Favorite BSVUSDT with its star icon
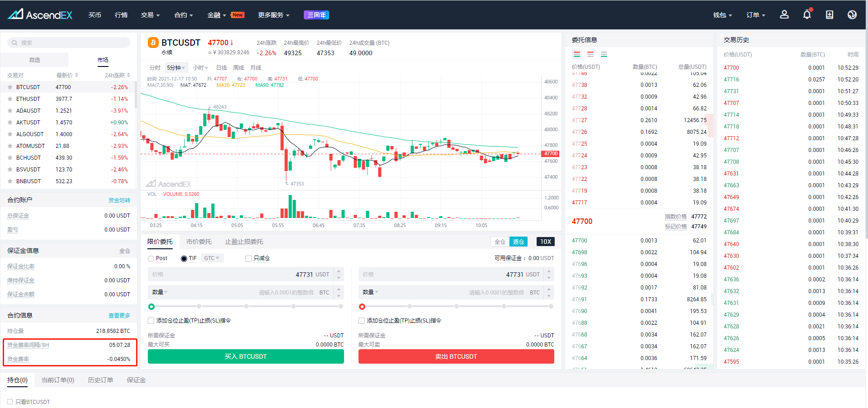The height and width of the screenshot is (408, 868). [x=10, y=169]
